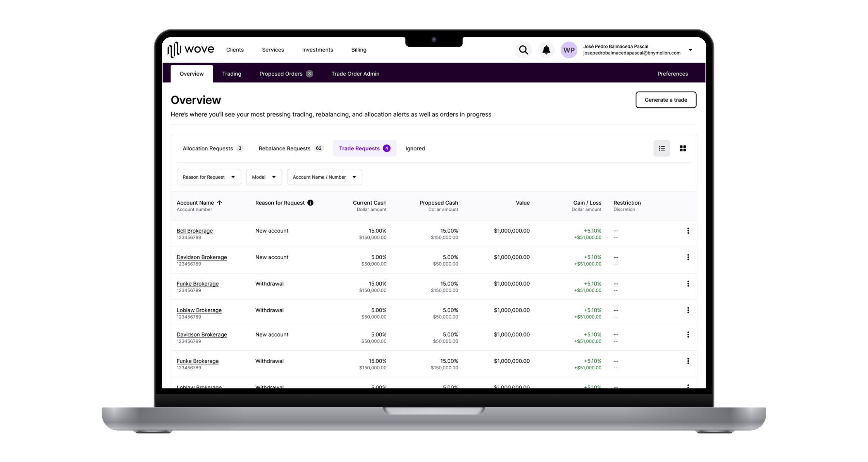Switch to grid view
Image resolution: width=868 pixels, height=462 pixels.
coord(683,148)
